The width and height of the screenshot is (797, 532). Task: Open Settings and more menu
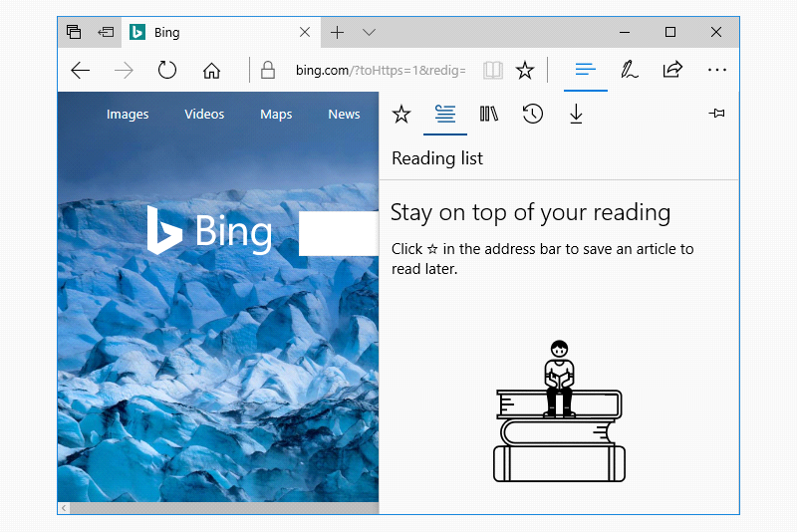coord(716,70)
